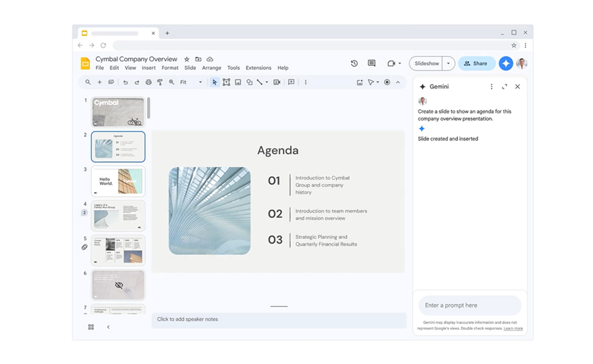Open version history clock icon
593x364 pixels.
[x=354, y=63]
